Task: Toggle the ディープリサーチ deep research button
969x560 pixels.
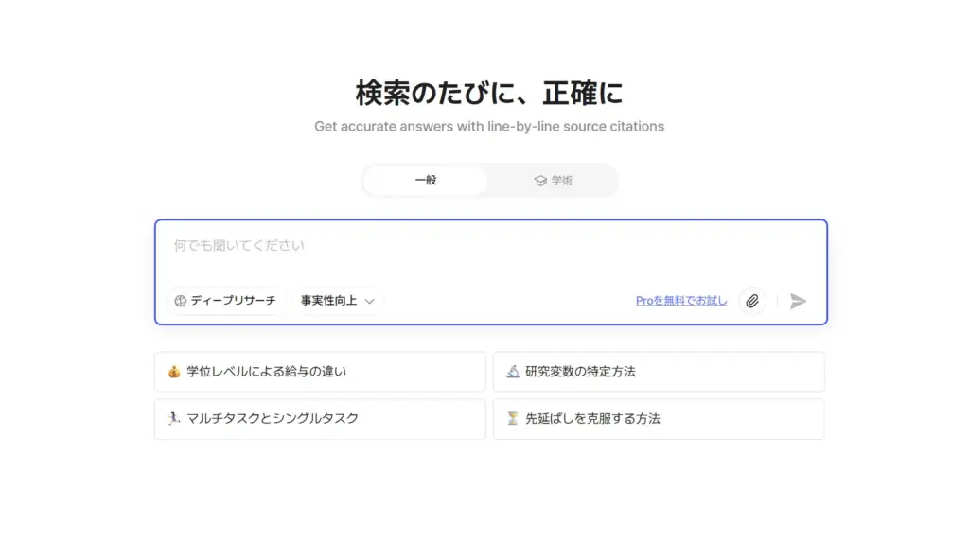Action: [225, 301]
